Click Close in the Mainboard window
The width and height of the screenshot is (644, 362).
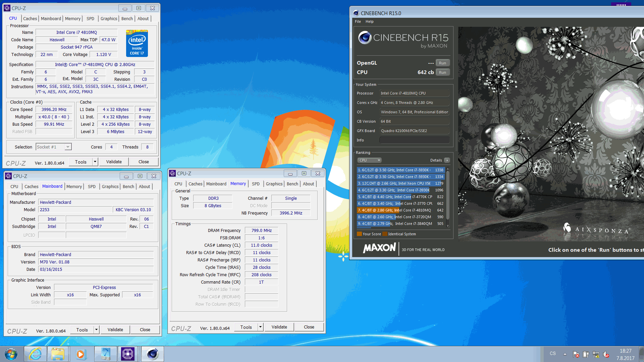145,330
